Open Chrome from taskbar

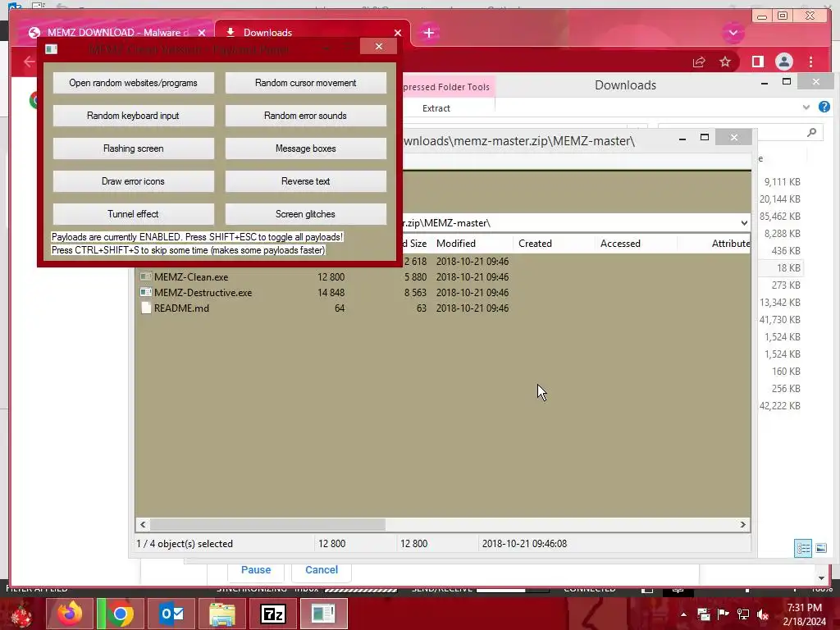[x=120, y=614]
